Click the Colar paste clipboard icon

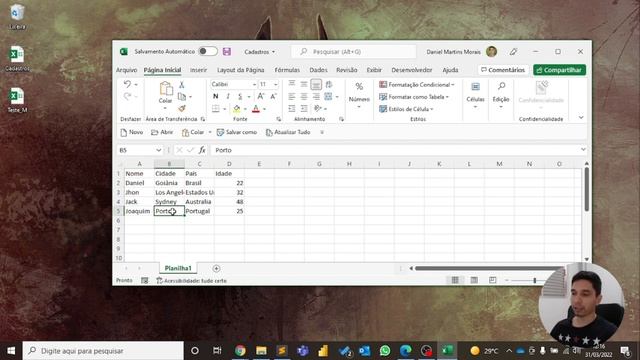[x=165, y=89]
